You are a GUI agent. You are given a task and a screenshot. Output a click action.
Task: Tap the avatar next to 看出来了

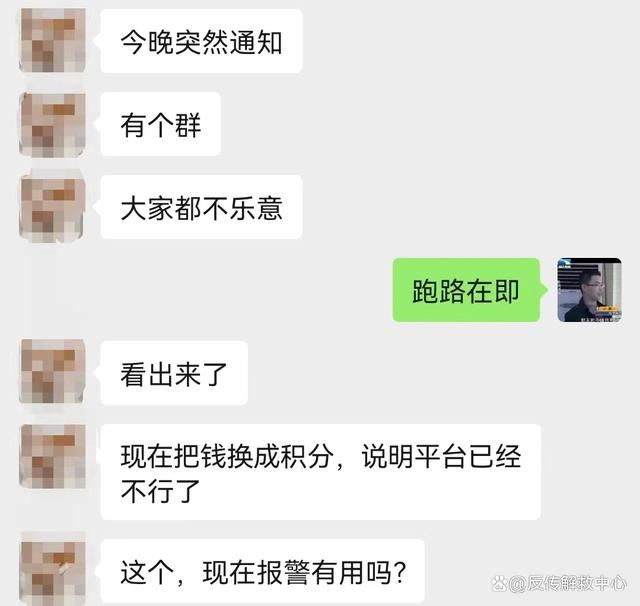pos(53,372)
